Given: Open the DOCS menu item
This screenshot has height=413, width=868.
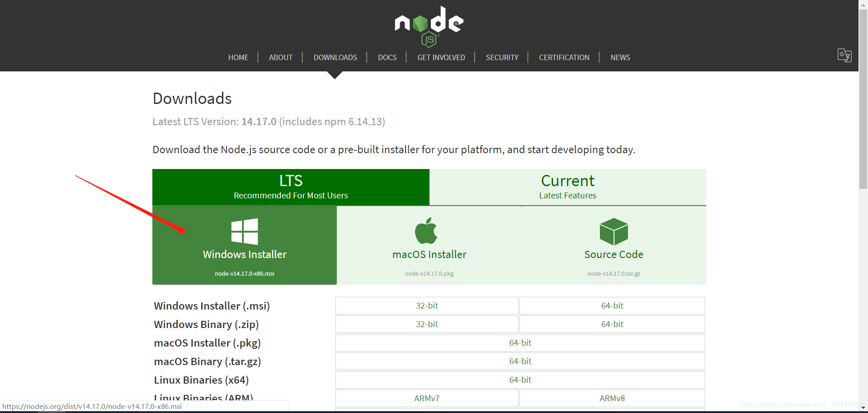Looking at the screenshot, I should (387, 57).
